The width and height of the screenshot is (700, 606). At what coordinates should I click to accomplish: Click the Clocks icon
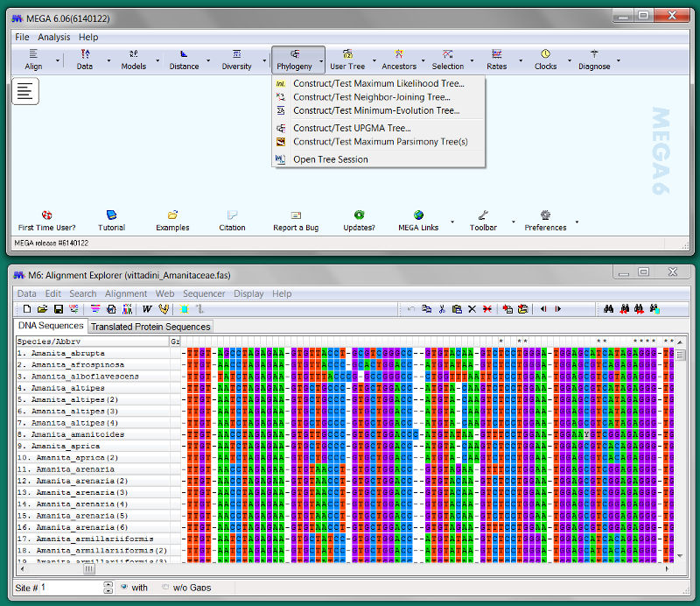point(545,60)
